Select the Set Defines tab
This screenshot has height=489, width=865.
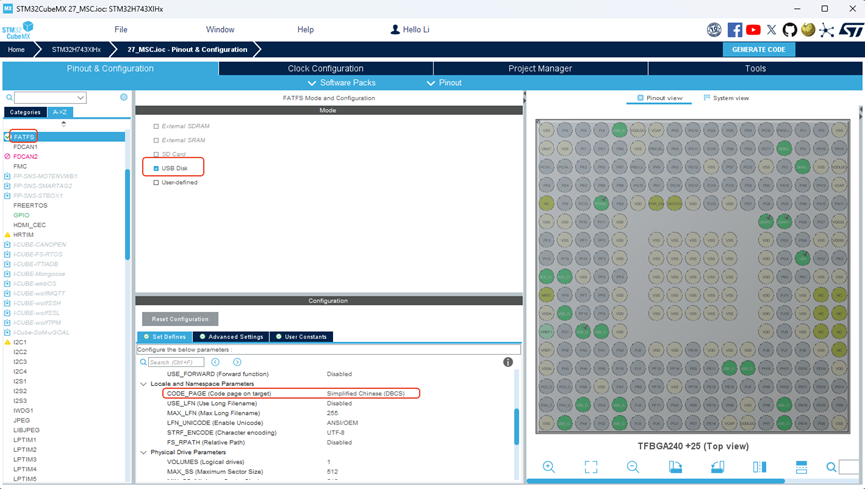pos(164,337)
